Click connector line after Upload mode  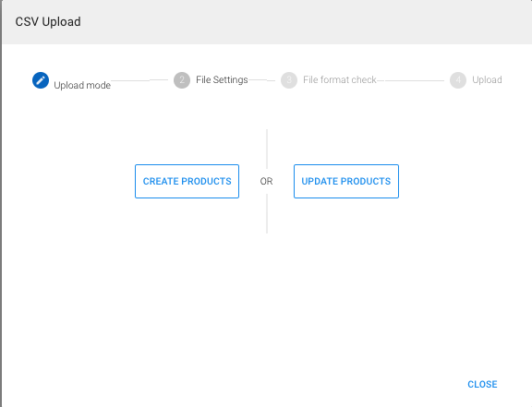coord(139,80)
